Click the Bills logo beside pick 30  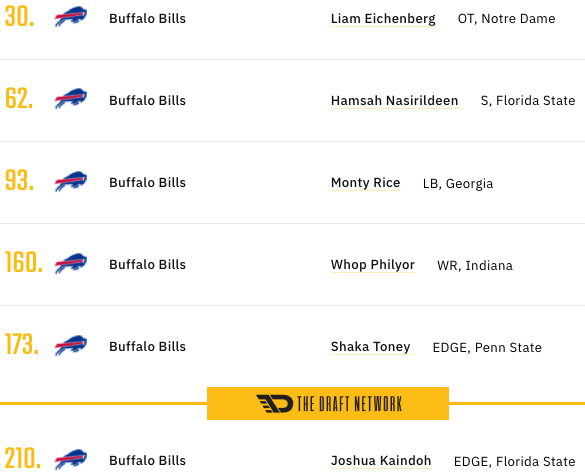click(71, 16)
